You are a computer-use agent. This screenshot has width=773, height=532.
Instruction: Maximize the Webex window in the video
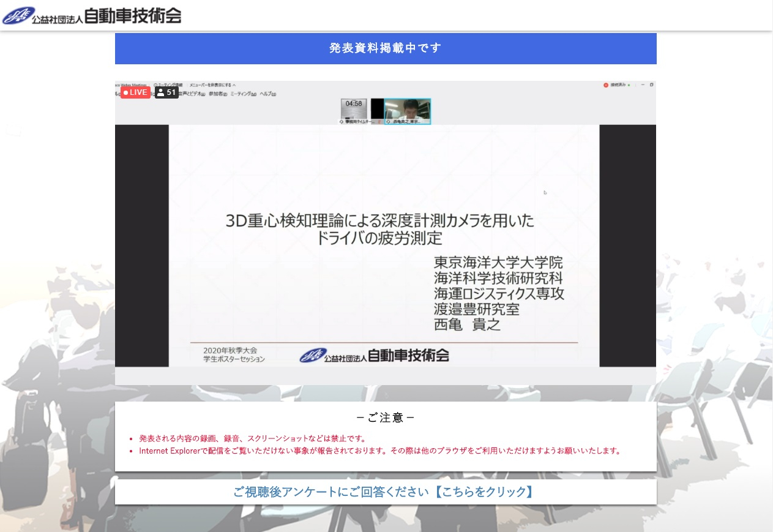click(x=652, y=84)
